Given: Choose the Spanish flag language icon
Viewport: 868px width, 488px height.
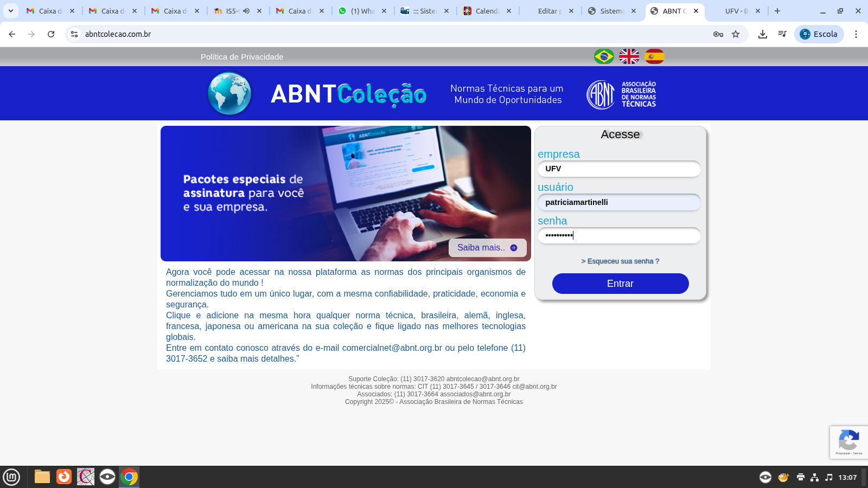Looking at the screenshot, I should pos(654,56).
